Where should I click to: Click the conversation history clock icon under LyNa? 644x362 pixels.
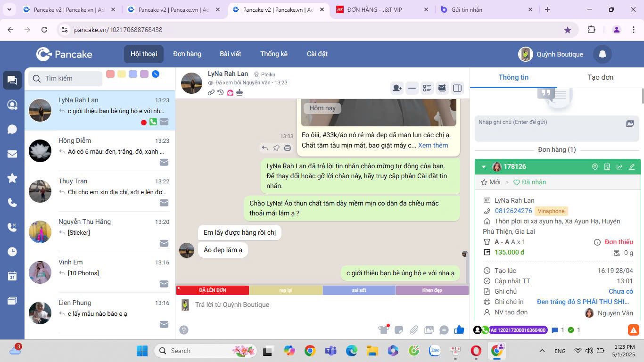click(221, 92)
